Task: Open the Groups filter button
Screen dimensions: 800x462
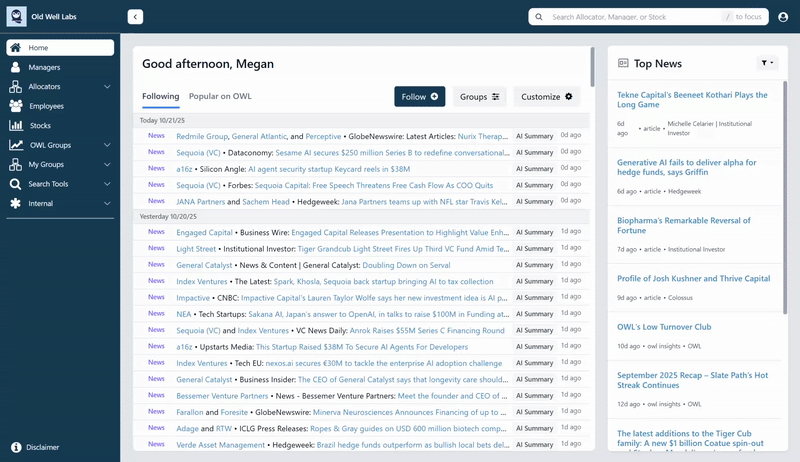Action: tap(479, 97)
